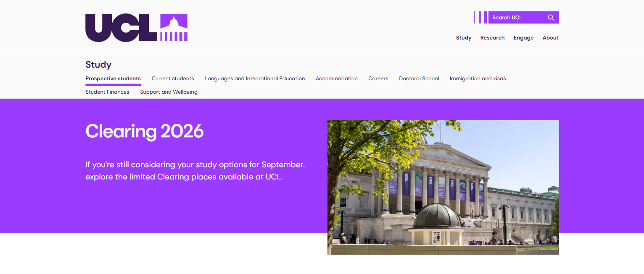Open Support and Wellbeing link

169,92
